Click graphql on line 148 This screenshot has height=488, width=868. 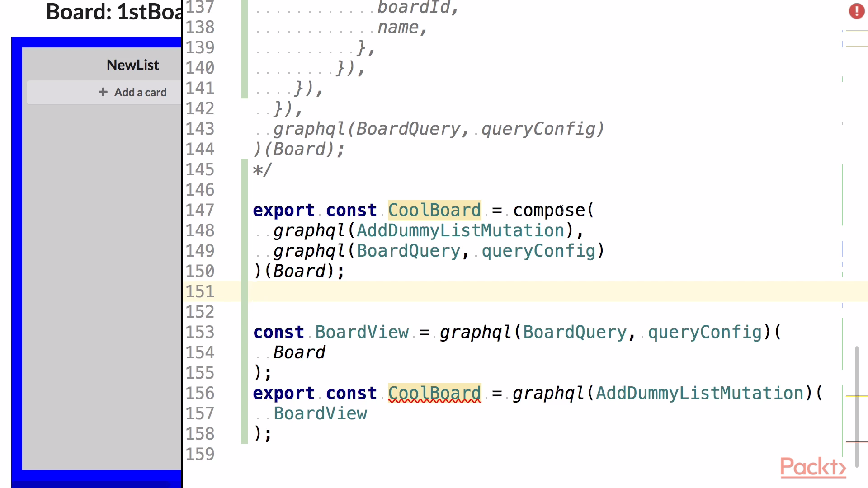pos(309,230)
